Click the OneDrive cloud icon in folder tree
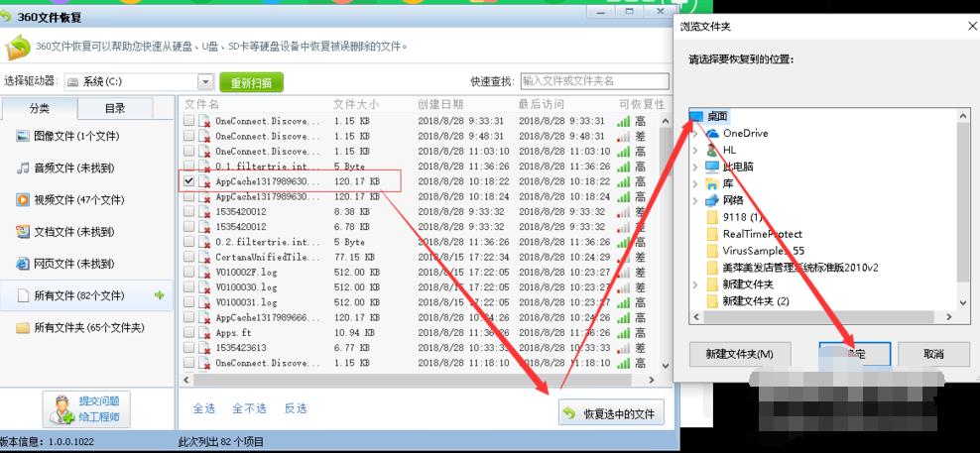 [x=712, y=133]
